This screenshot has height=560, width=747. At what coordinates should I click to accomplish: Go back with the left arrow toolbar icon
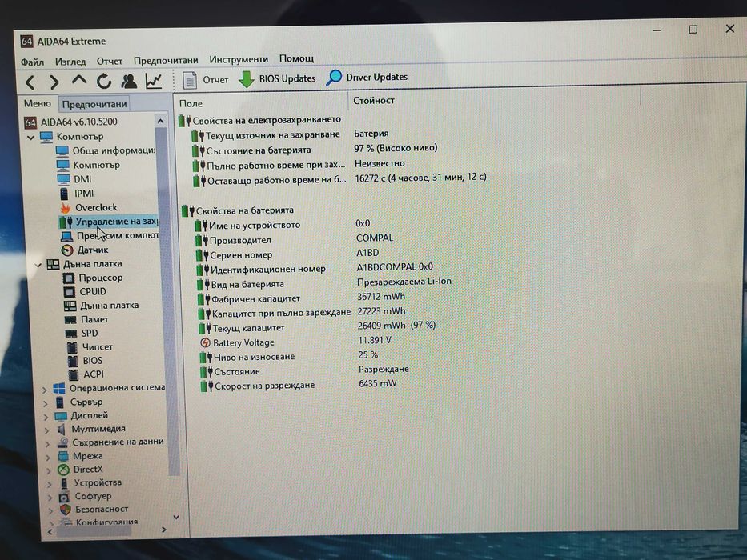pos(30,82)
